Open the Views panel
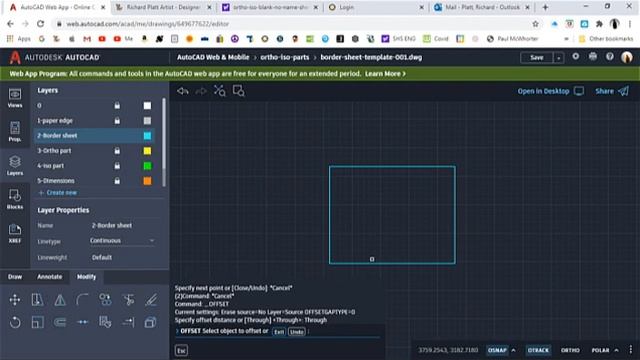Viewport: 640px width, 360px height. (x=15, y=98)
